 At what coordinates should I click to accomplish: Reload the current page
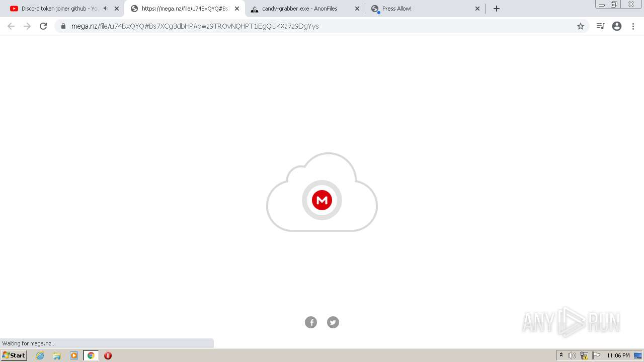click(43, 26)
